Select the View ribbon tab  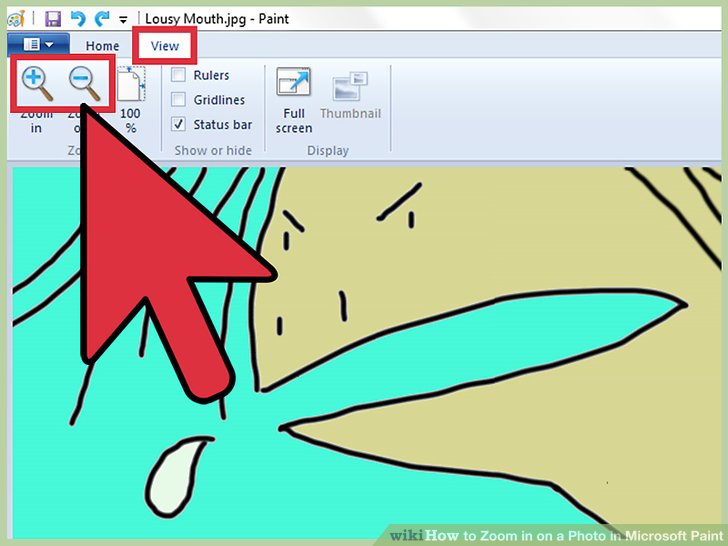pyautogui.click(x=165, y=46)
